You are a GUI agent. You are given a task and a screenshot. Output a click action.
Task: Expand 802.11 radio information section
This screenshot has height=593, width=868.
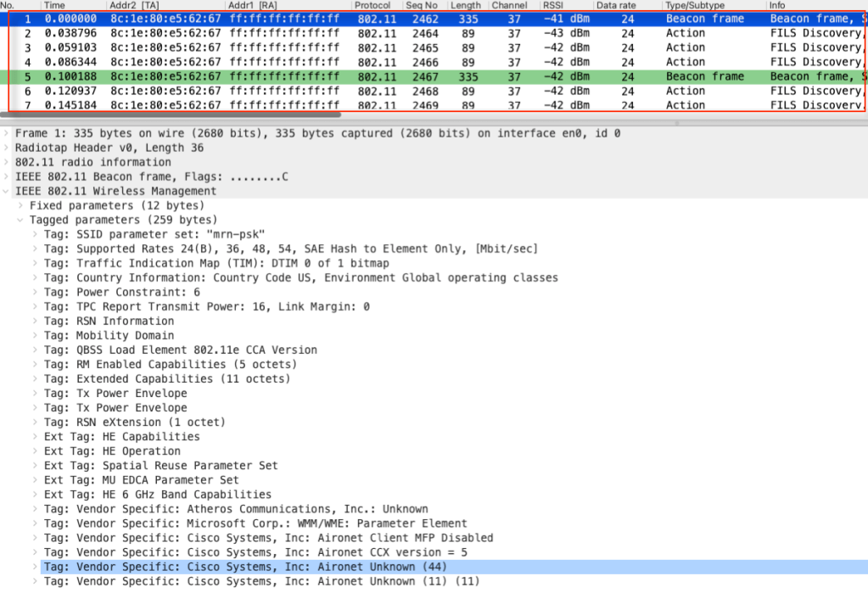coord(7,162)
